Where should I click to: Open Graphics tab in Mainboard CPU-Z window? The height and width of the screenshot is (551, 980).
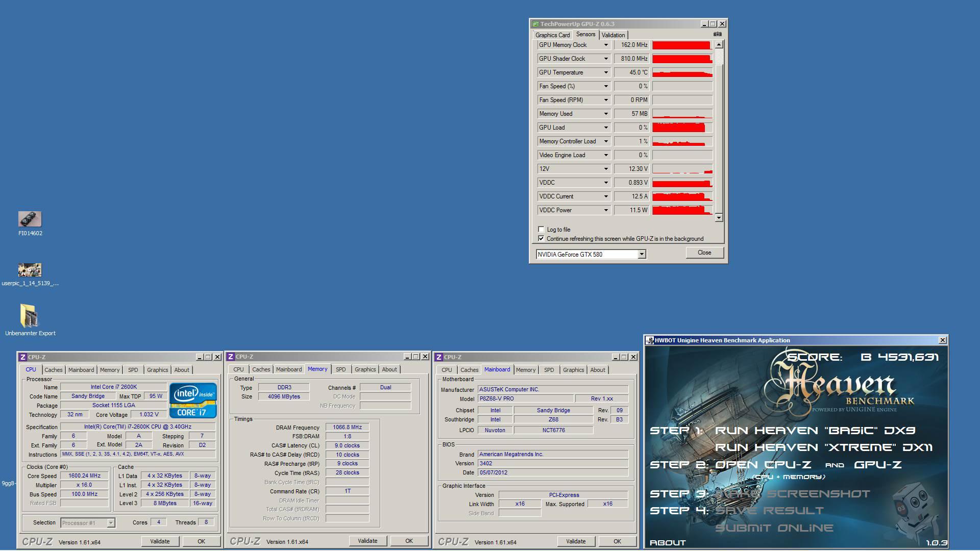(573, 370)
